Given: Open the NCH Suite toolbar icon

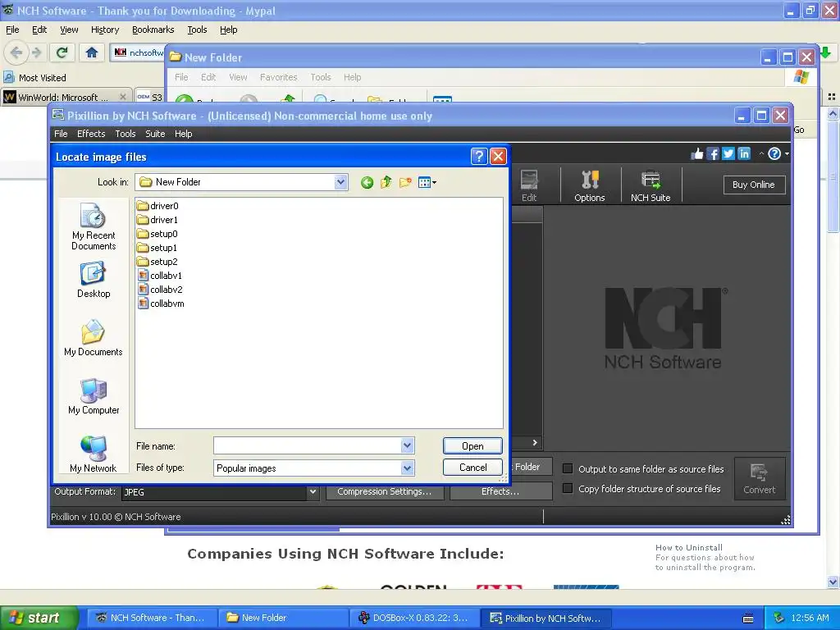Looking at the screenshot, I should pos(651,185).
